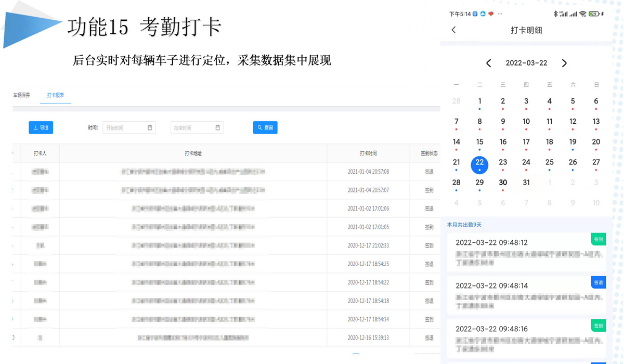This screenshot has width=624, height=364.
Task: Select day 31 in the calendar
Action: coord(526,183)
